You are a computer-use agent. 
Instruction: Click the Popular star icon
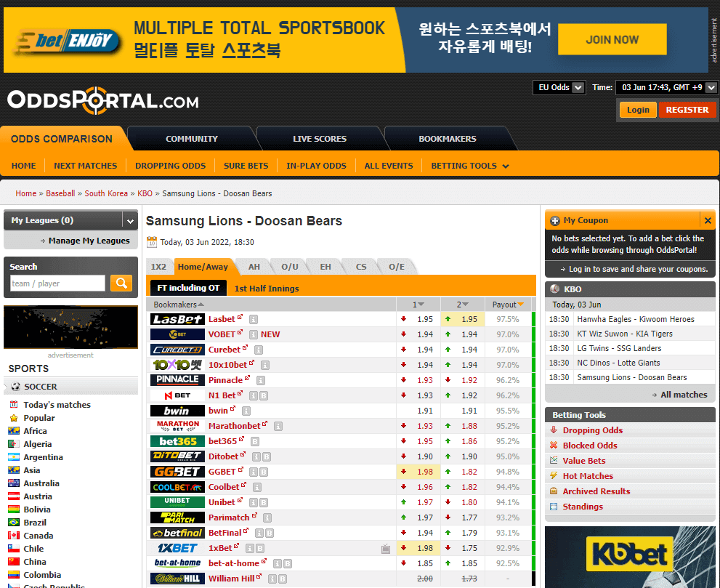[x=14, y=418]
